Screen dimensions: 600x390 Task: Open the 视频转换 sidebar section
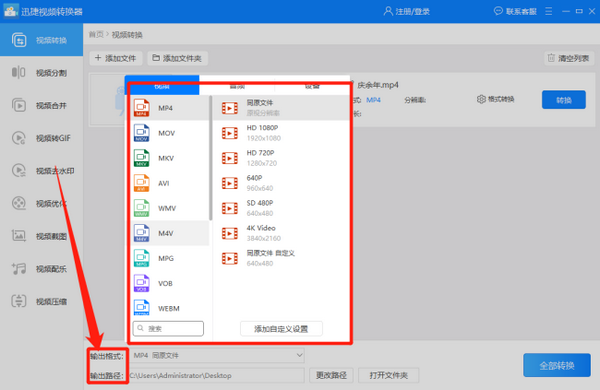click(x=41, y=40)
